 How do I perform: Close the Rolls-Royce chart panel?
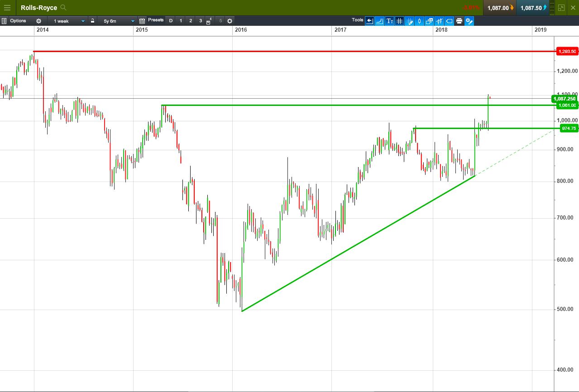(x=573, y=8)
